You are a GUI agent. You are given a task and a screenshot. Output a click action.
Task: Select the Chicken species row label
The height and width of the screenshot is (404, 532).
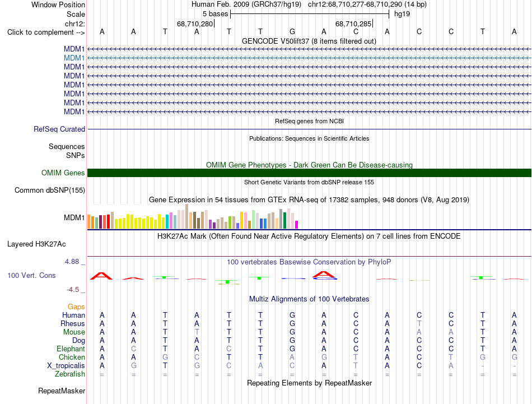pos(72,357)
